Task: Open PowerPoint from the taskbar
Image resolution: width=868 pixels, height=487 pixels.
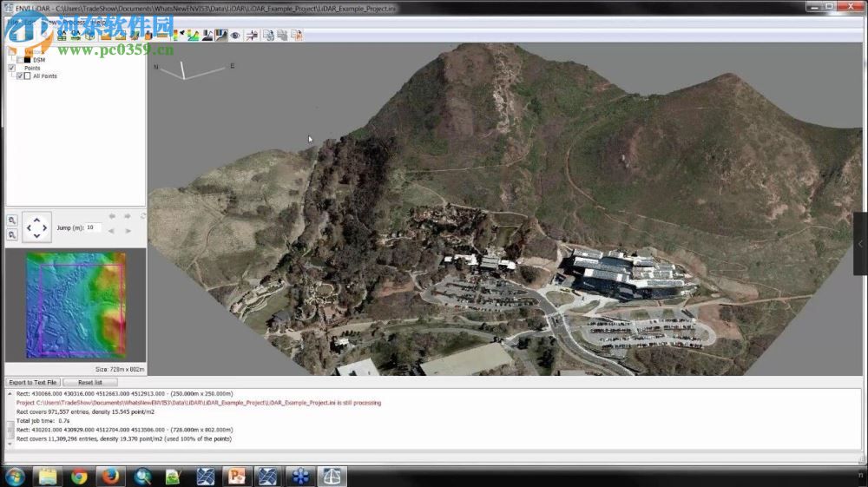Action: pos(235,477)
